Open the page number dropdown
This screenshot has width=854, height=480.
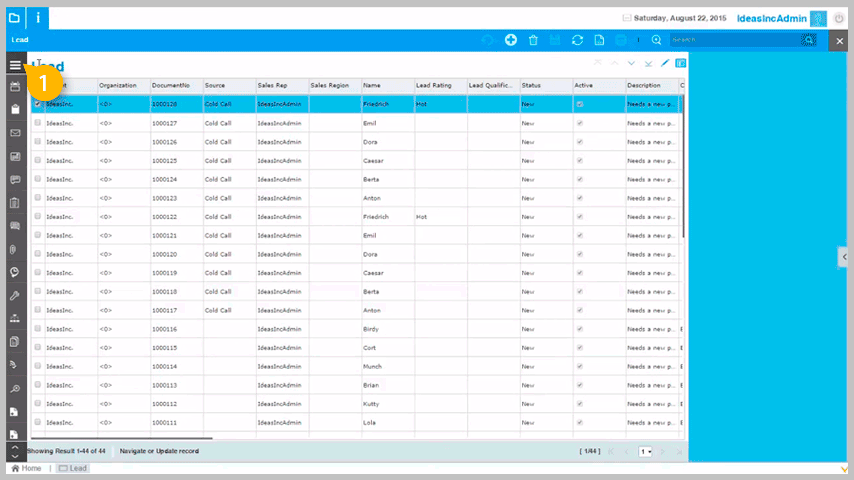pos(646,451)
